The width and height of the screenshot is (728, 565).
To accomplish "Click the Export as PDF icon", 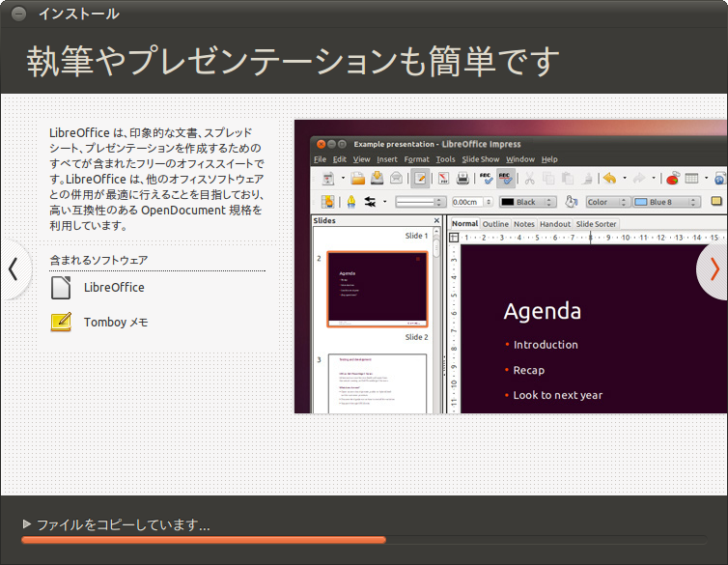I will (443, 179).
